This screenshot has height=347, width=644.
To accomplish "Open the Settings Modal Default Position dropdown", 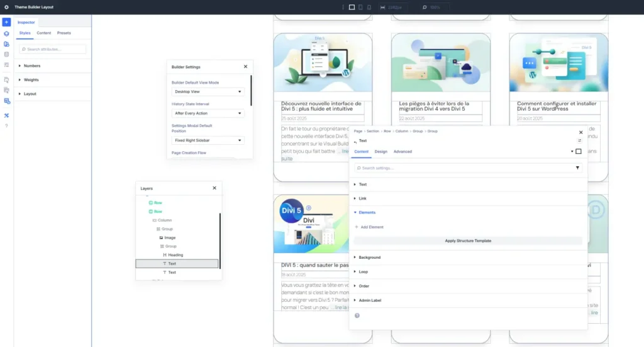I will point(208,140).
